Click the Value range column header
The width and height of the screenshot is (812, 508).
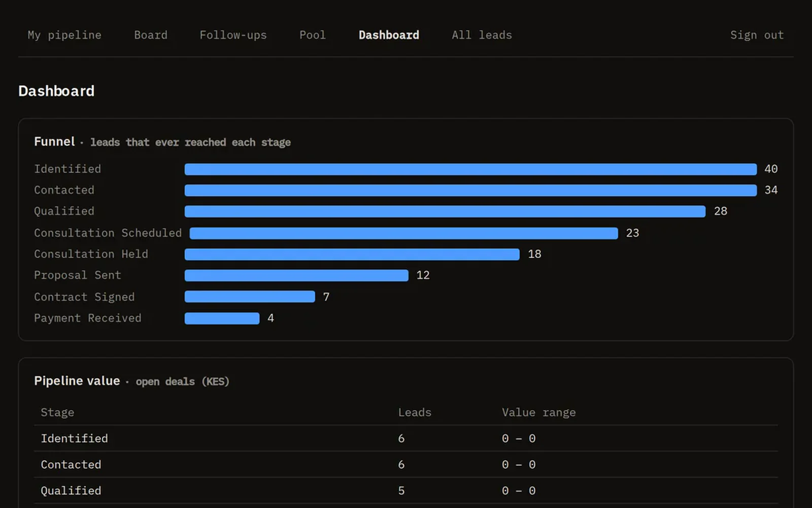coord(538,412)
